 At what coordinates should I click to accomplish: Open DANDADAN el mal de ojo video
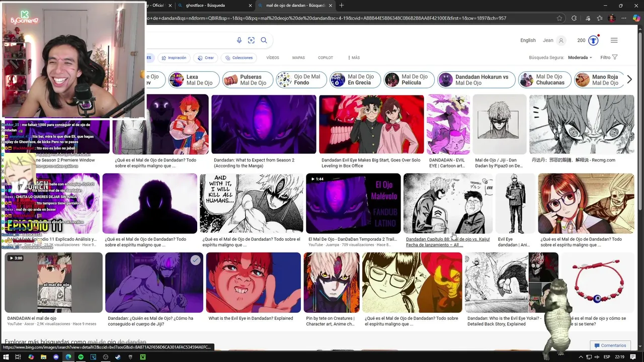tap(53, 283)
